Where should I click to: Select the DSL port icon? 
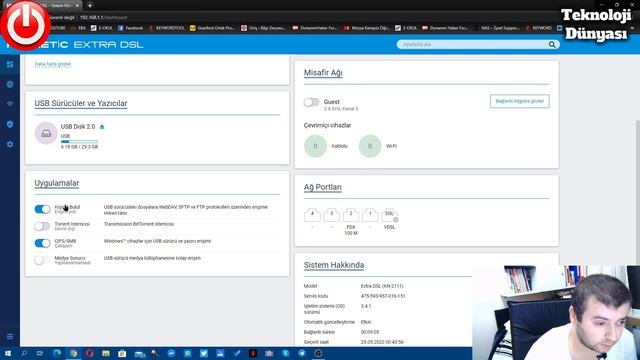pyautogui.click(x=389, y=215)
